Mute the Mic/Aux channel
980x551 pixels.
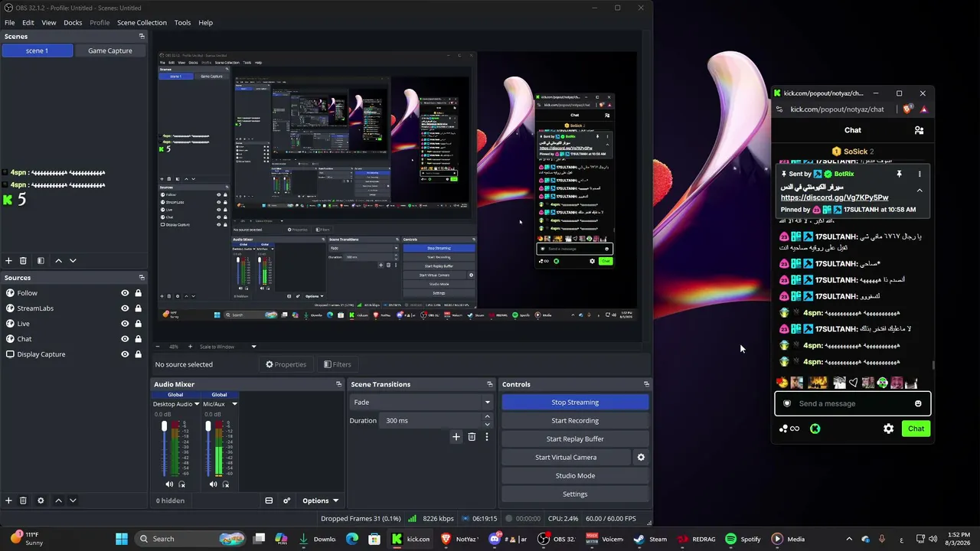(213, 484)
